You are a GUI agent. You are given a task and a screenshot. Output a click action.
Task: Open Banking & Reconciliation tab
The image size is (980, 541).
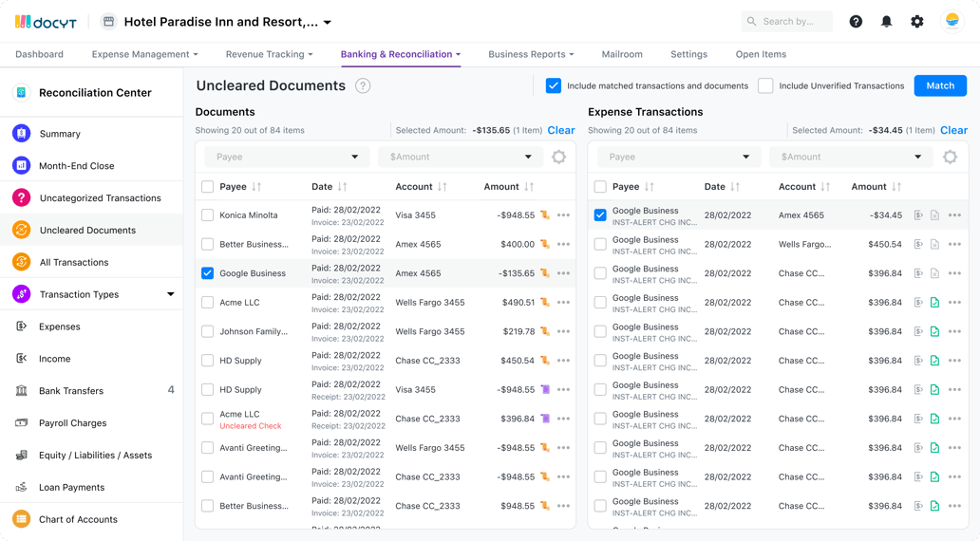400,54
